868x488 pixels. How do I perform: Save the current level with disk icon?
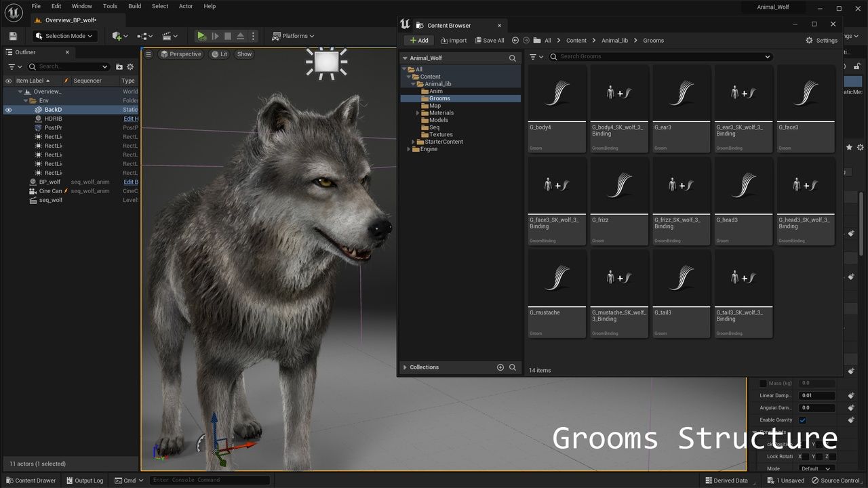click(13, 36)
